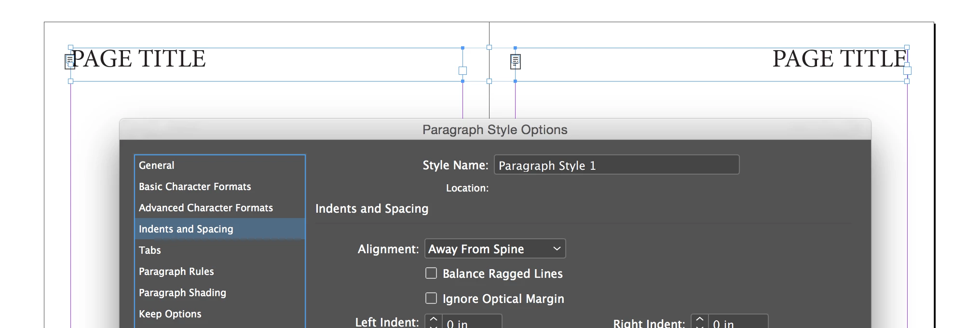The height and width of the screenshot is (328, 980).
Task: Switch to the Tabs section
Action: pos(150,250)
